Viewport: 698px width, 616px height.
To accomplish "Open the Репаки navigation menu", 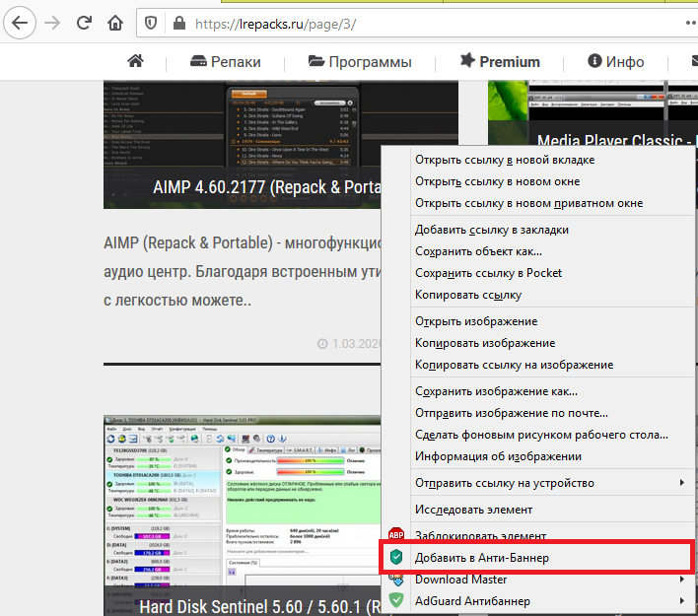I will click(x=225, y=62).
